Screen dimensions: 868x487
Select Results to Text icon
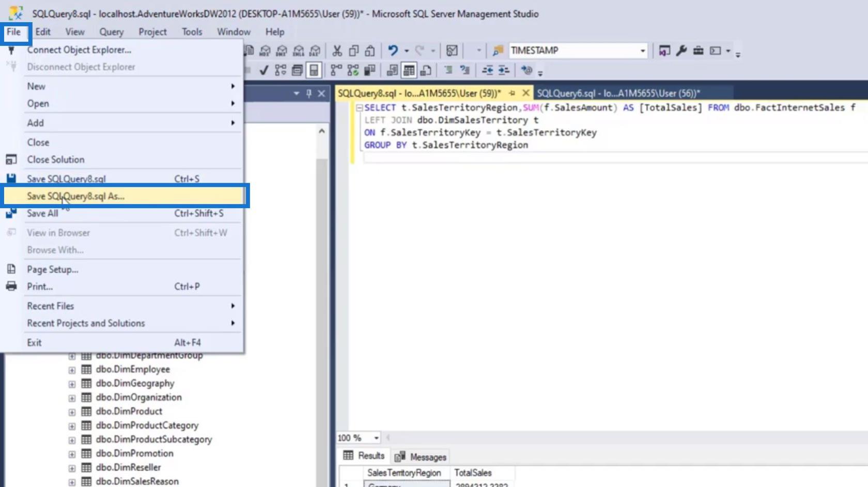[x=392, y=70]
